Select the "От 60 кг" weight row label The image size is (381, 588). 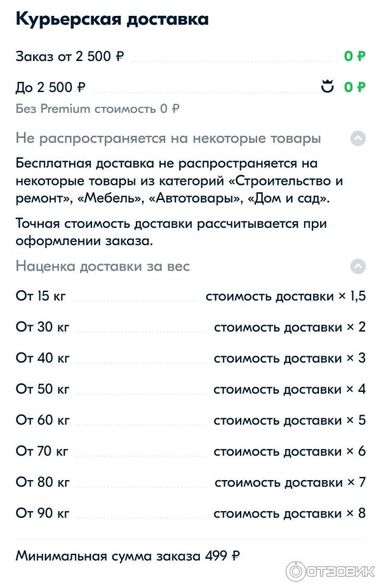(43, 420)
